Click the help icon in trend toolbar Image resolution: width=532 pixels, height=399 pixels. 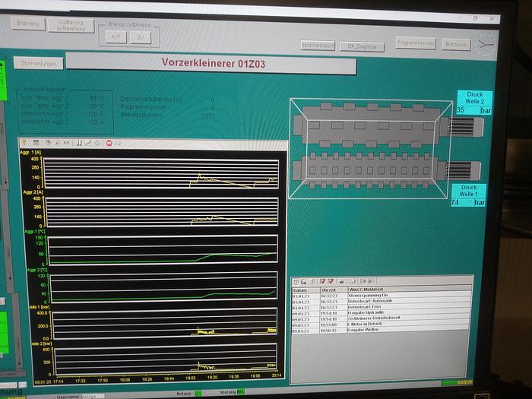(24, 142)
